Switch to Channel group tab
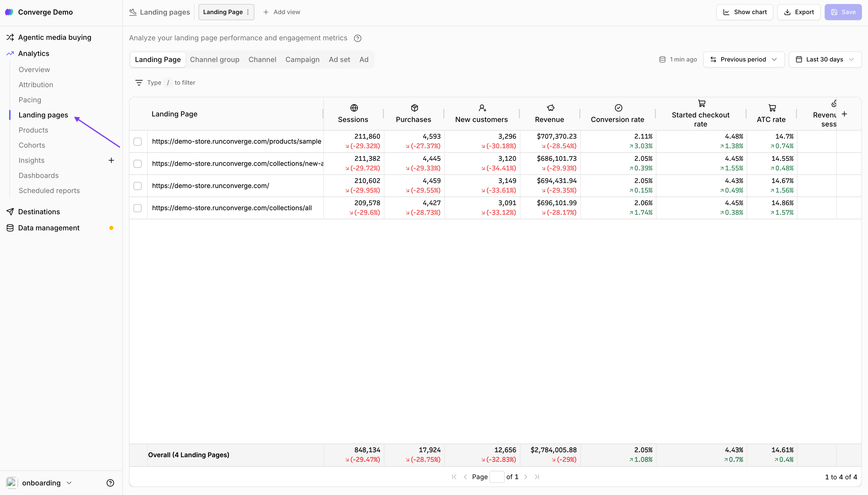868x495 pixels. coord(214,59)
